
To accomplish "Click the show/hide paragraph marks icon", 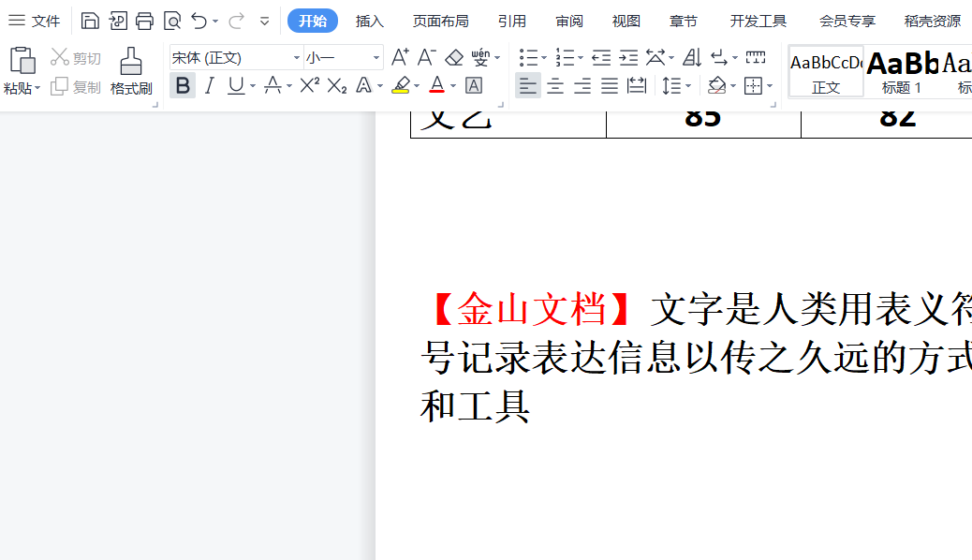I will [x=719, y=58].
